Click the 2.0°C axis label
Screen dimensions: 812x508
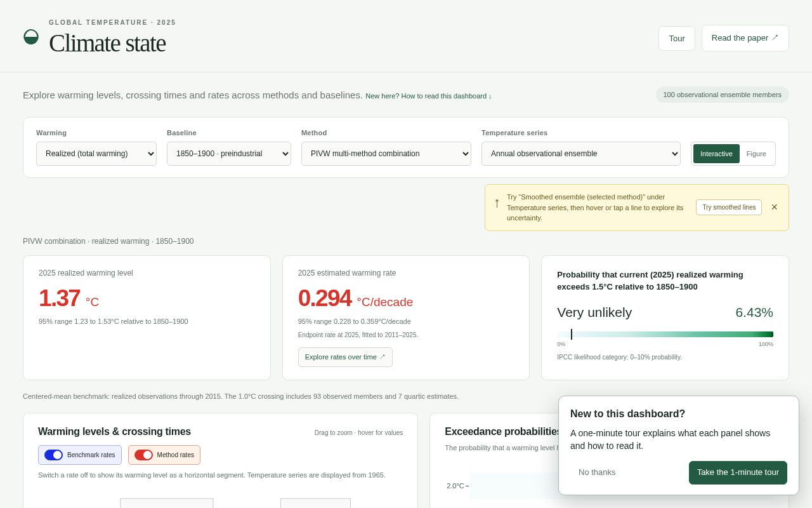click(455, 486)
